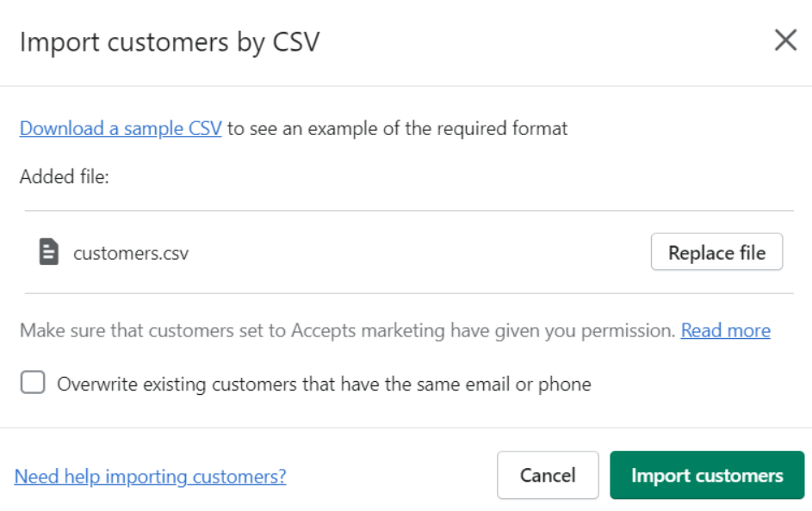Viewport: 812px width, 511px height.
Task: Click the 'Overwrite existing customers' label text
Action: click(324, 385)
